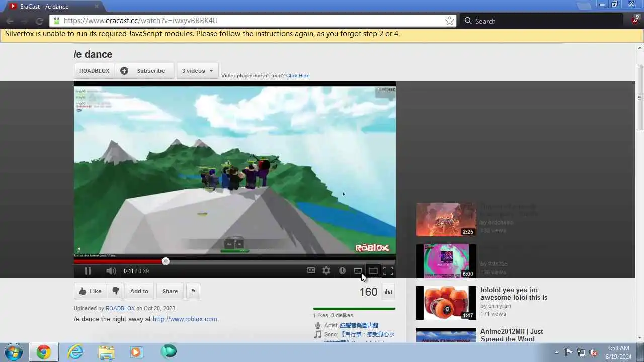Screen dimensions: 644x362
Task: Show video statistics bar chart
Action: coord(388,291)
